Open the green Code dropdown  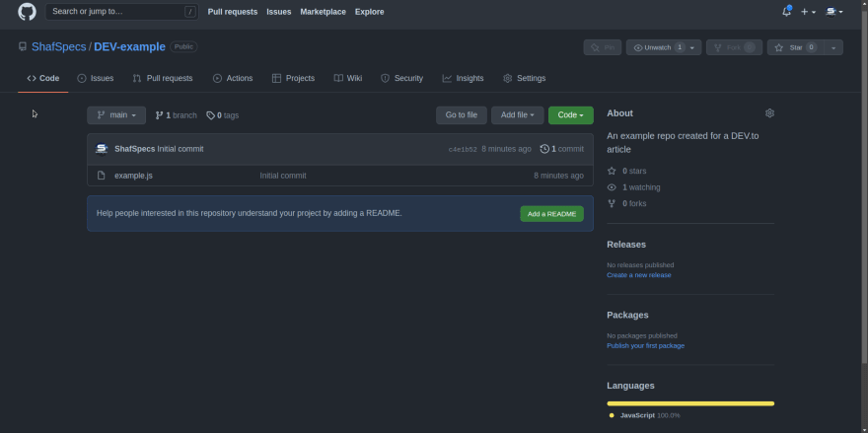(571, 115)
